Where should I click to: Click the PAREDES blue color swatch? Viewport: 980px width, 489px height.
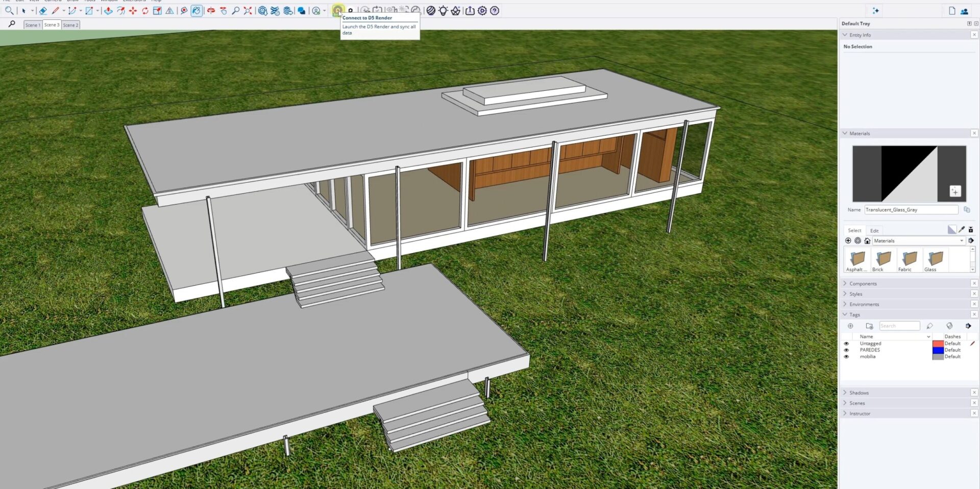tap(938, 350)
